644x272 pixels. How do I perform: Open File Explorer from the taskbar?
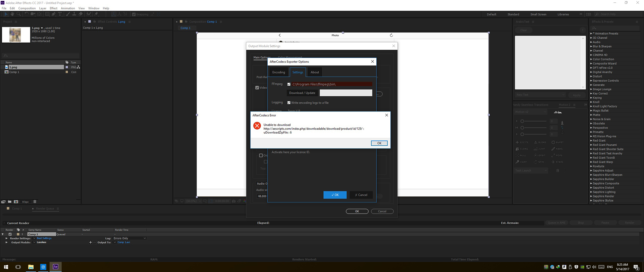[x=31, y=267]
